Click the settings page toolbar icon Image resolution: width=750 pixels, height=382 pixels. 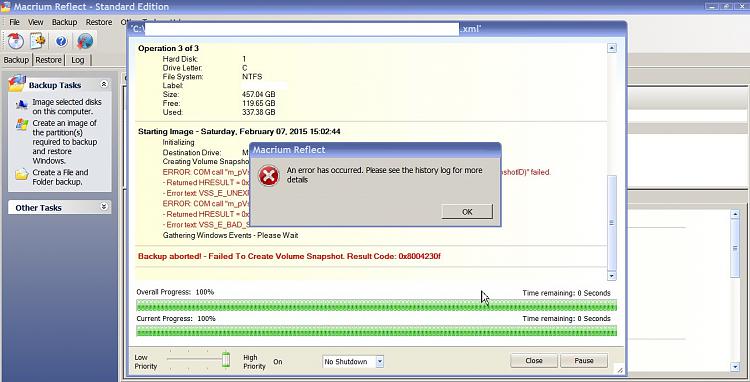(38, 41)
